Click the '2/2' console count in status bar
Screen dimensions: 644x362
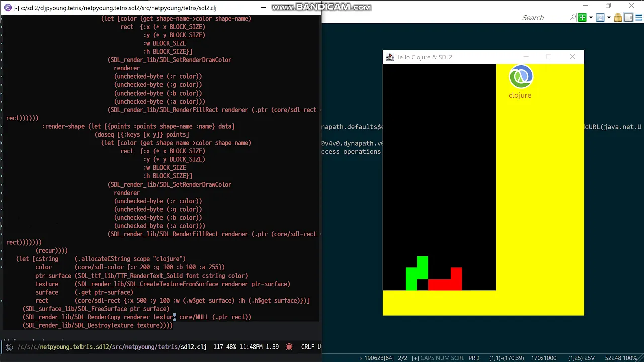click(x=403, y=358)
